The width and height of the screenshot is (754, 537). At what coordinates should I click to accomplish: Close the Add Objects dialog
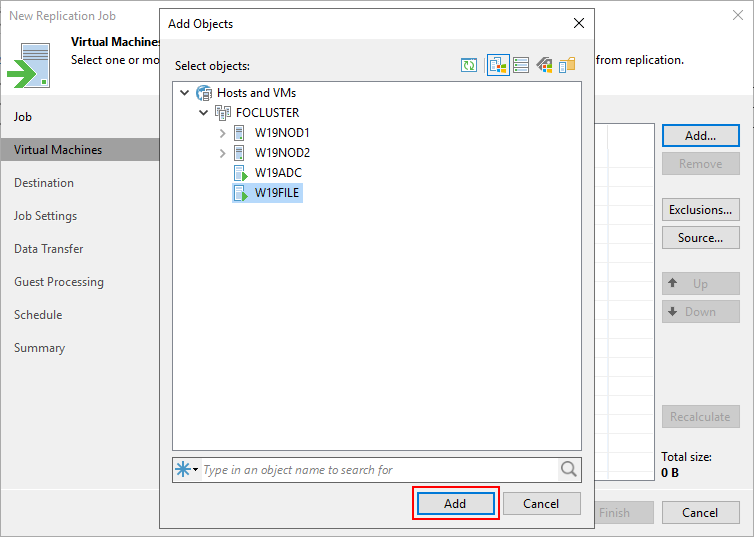tap(579, 23)
